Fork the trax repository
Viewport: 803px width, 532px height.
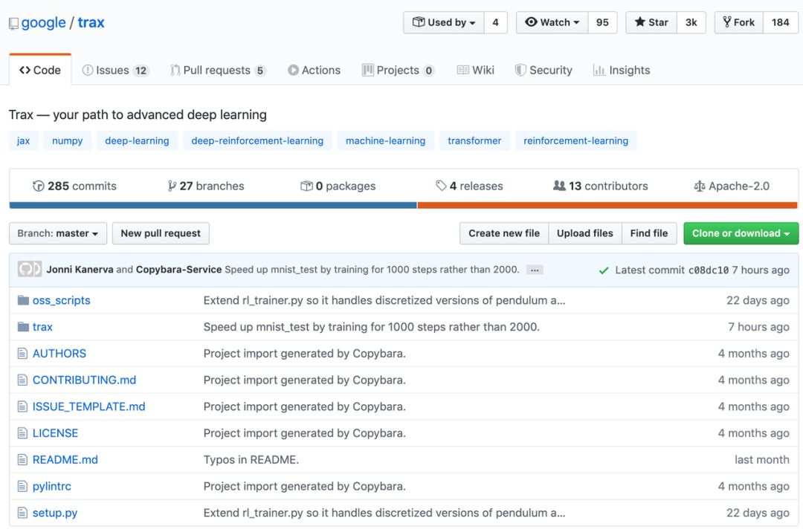pos(737,22)
